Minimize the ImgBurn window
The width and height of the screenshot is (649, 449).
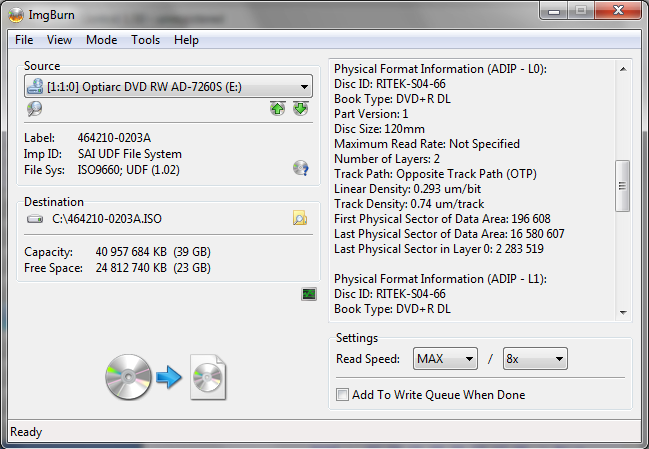tap(554, 11)
